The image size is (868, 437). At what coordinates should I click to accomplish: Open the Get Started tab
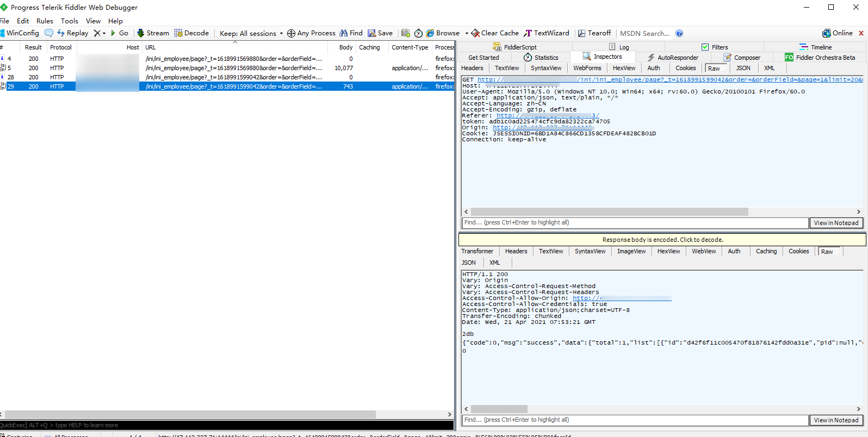(483, 58)
